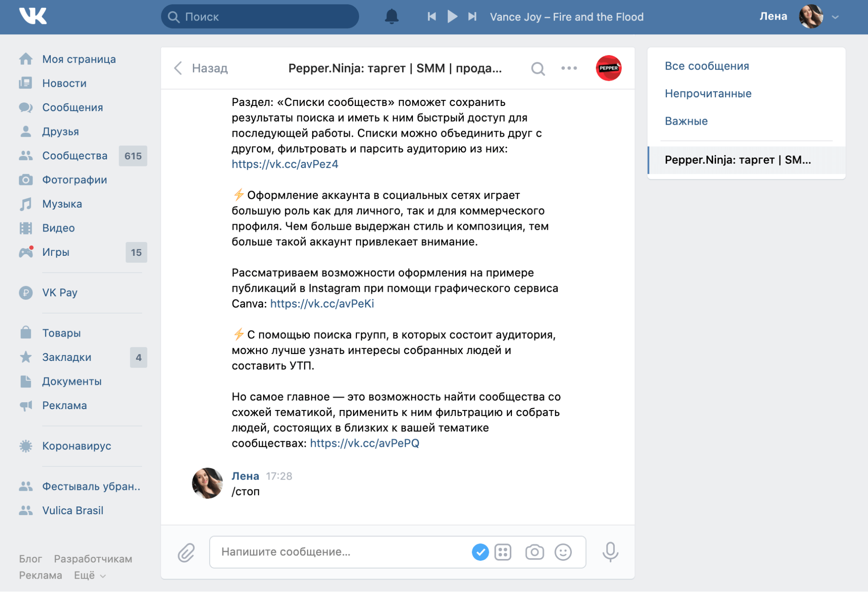Expand the Ещё footer dropdown
This screenshot has height=592, width=868.
point(89,575)
